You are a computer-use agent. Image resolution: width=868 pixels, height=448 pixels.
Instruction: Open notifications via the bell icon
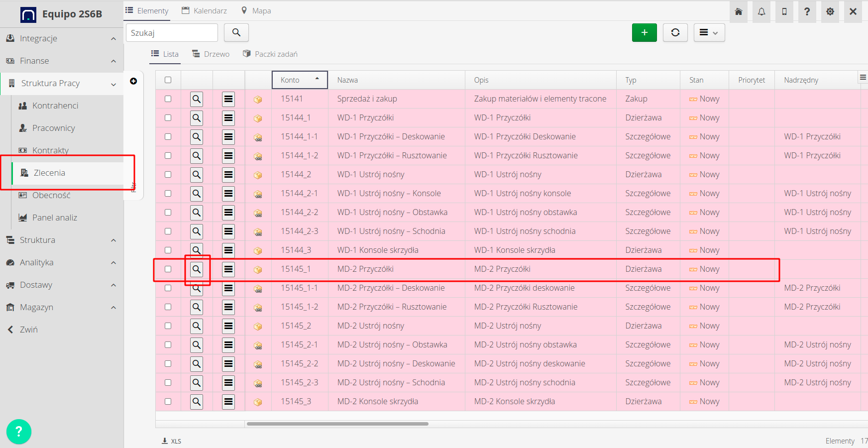(761, 11)
